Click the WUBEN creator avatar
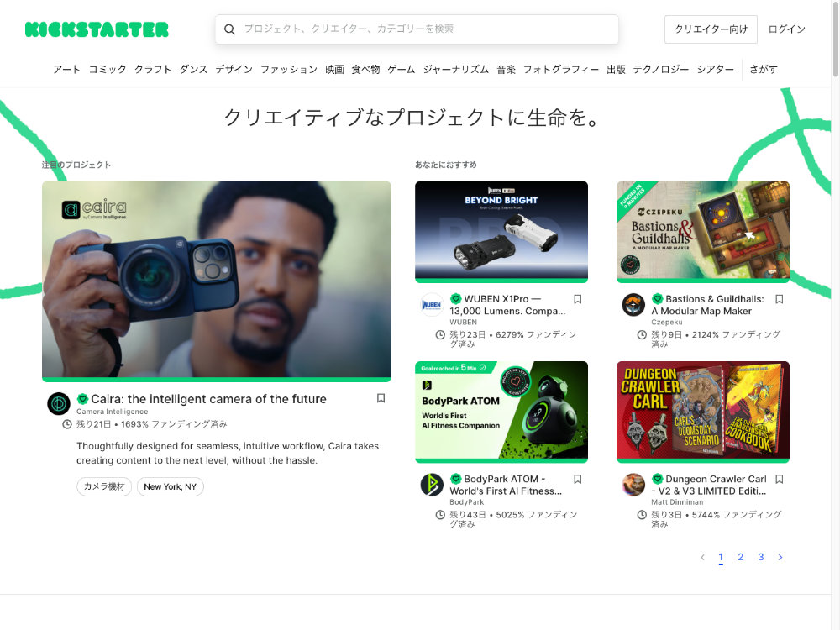The image size is (840, 630). tap(432, 305)
